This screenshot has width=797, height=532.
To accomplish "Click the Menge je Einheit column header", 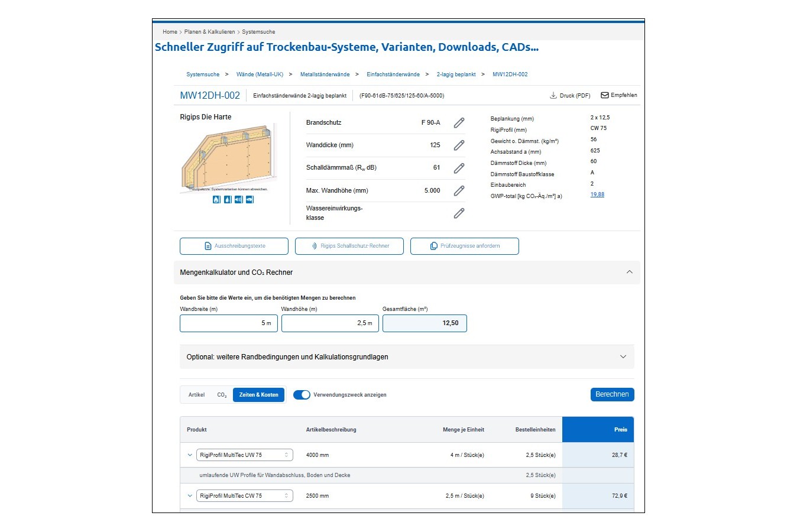I will pyautogui.click(x=464, y=430).
